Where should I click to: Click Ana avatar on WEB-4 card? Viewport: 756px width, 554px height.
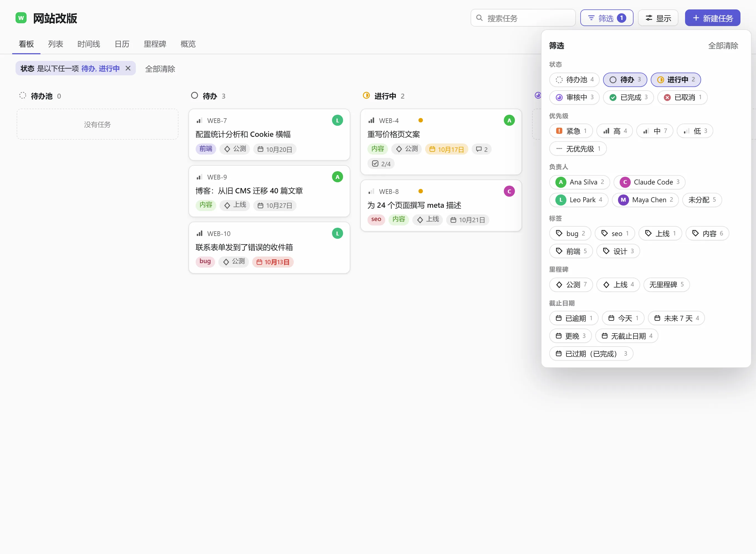(509, 120)
